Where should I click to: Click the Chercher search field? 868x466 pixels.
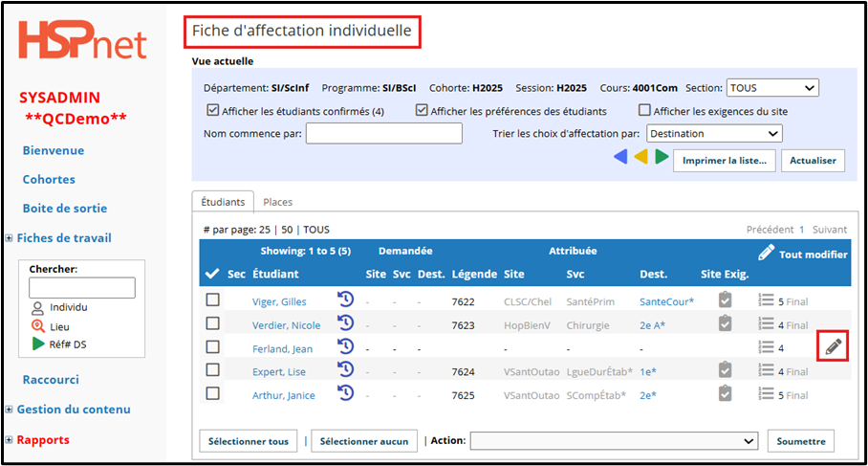tap(82, 288)
